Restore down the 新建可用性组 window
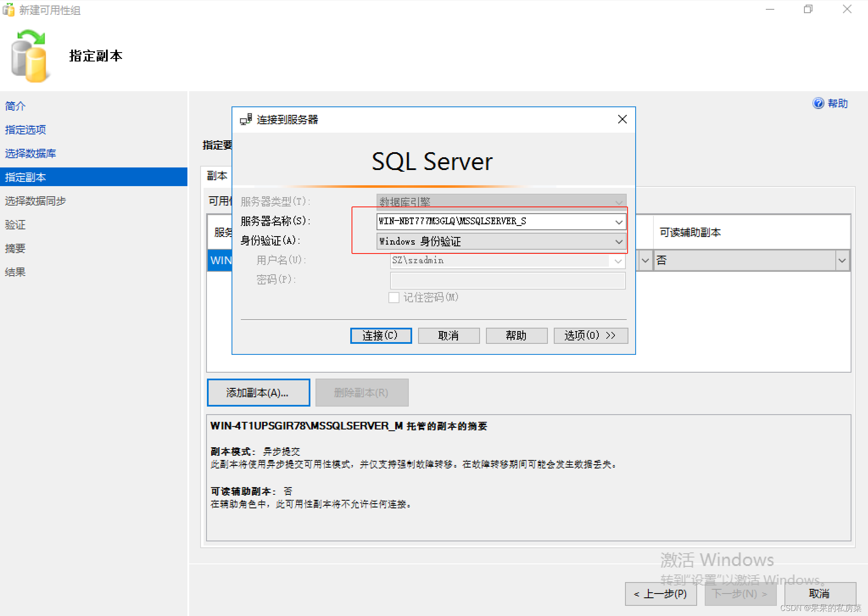 tap(808, 9)
